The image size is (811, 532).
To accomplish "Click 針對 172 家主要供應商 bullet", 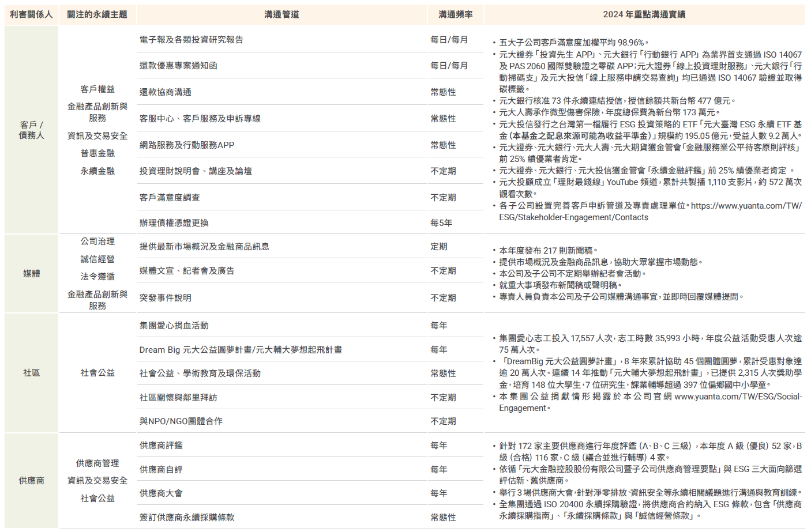I will tap(650, 452).
